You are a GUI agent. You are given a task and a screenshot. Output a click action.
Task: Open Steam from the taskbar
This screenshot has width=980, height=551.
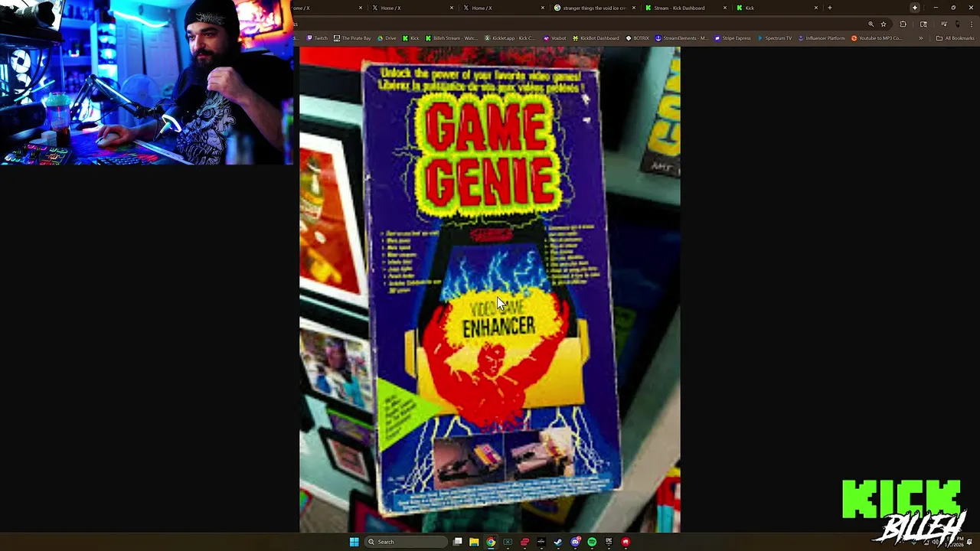point(558,542)
